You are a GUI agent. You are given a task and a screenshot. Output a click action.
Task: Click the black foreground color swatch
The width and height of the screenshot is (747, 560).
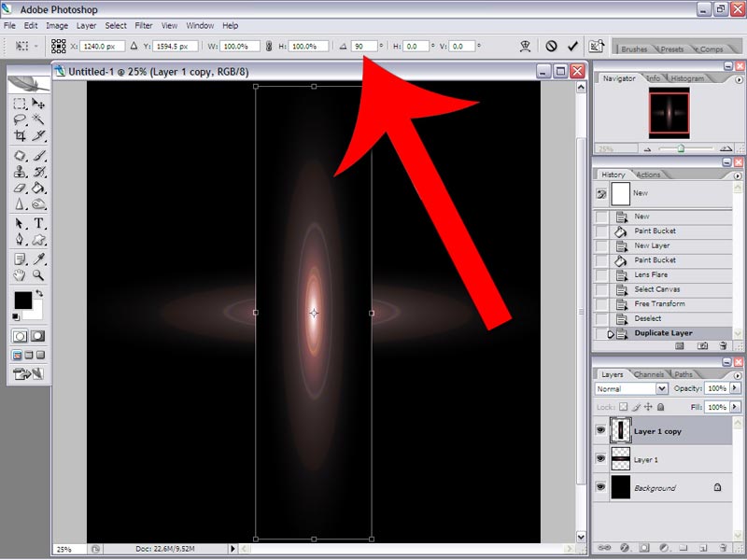point(22,300)
